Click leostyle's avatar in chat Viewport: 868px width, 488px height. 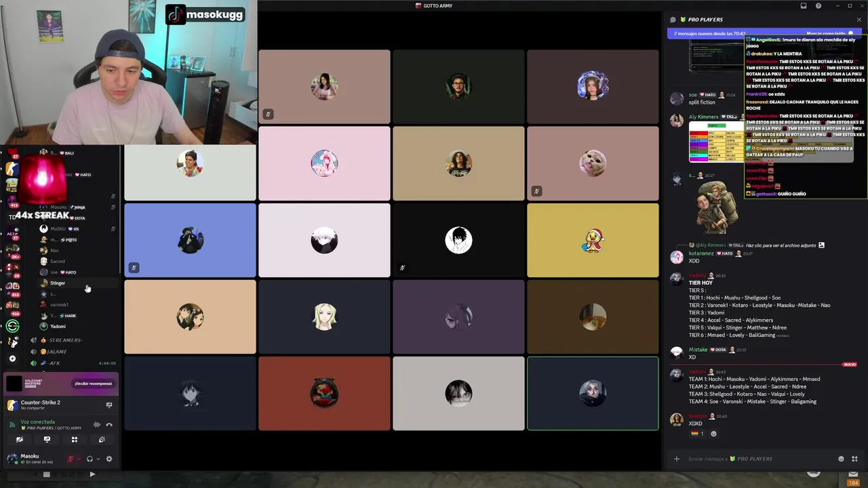coord(676,420)
